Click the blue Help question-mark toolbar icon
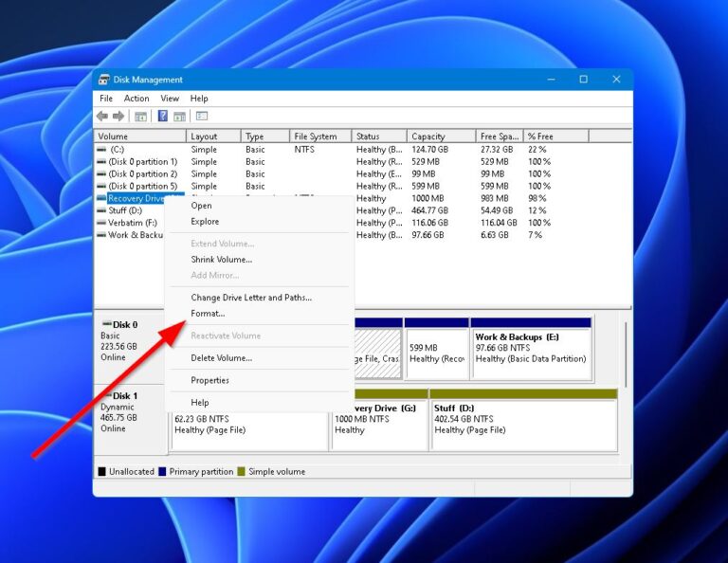Image resolution: width=728 pixels, height=563 pixels. point(162,116)
